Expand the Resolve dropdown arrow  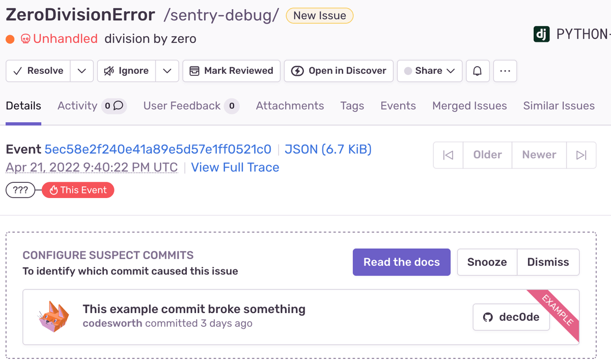81,71
